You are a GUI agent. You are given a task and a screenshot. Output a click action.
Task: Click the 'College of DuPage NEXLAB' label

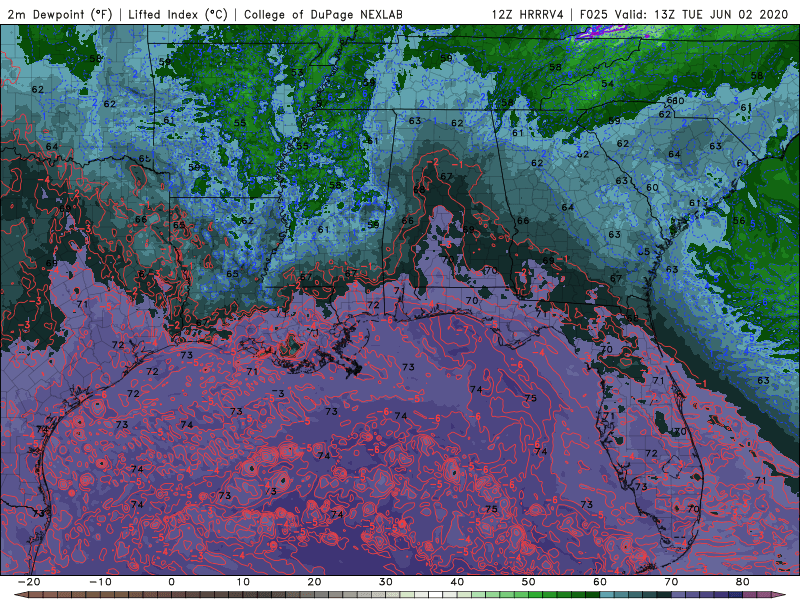(323, 15)
